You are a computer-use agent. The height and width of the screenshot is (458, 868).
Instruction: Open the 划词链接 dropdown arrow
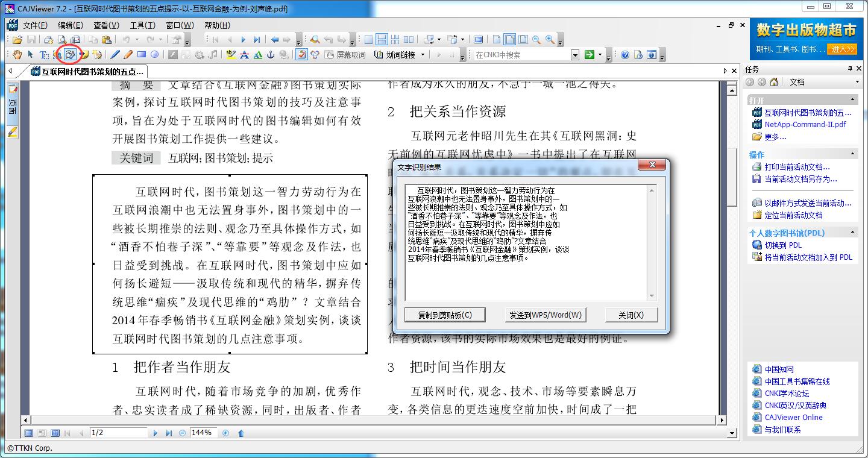pyautogui.click(x=423, y=55)
